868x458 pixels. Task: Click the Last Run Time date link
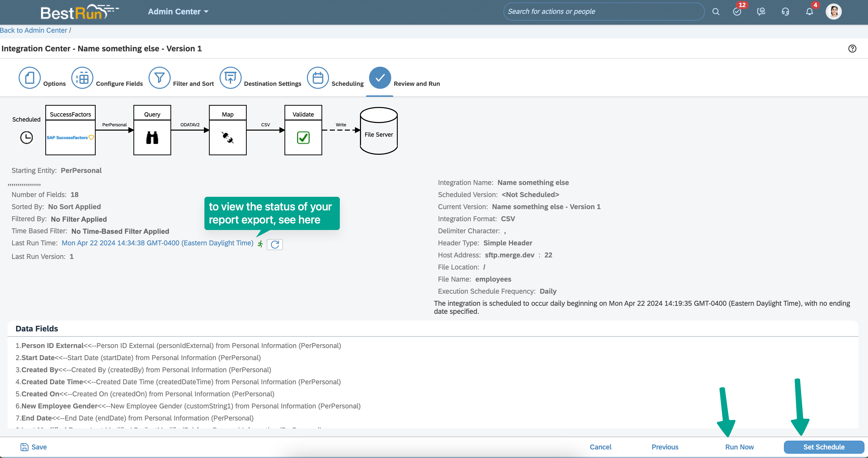157,243
